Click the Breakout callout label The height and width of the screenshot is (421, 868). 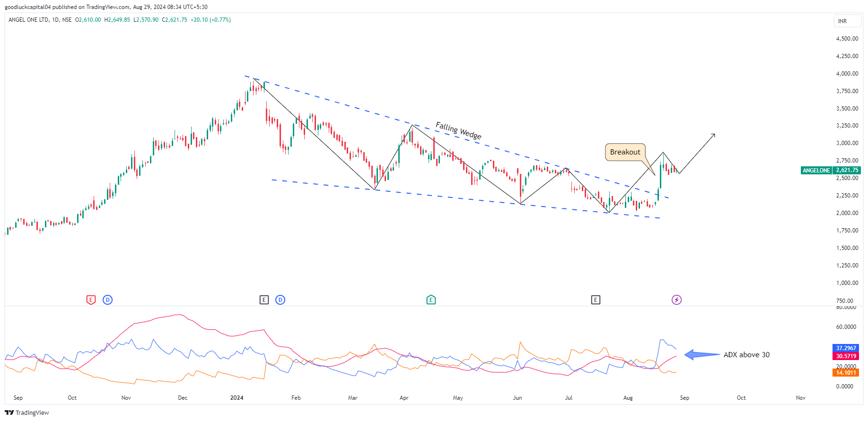tap(625, 152)
